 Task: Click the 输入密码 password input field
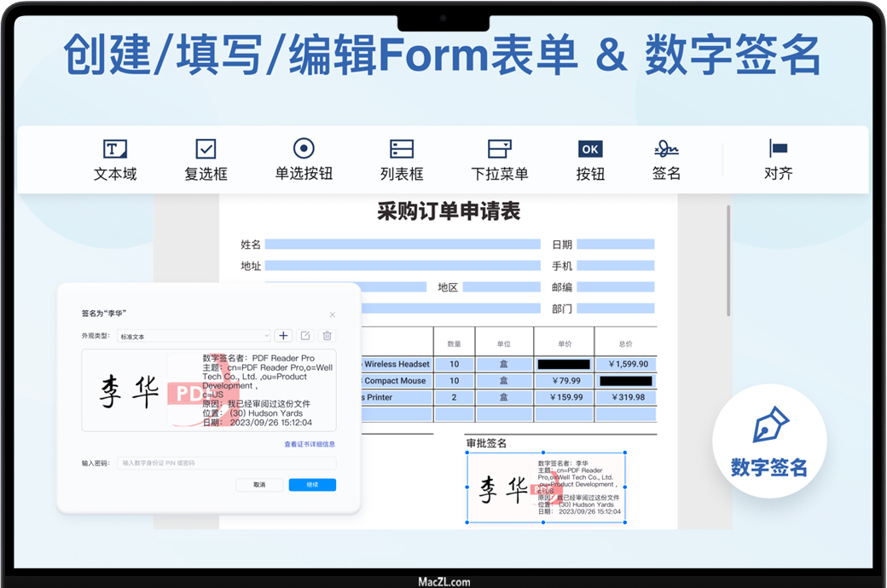point(226,464)
